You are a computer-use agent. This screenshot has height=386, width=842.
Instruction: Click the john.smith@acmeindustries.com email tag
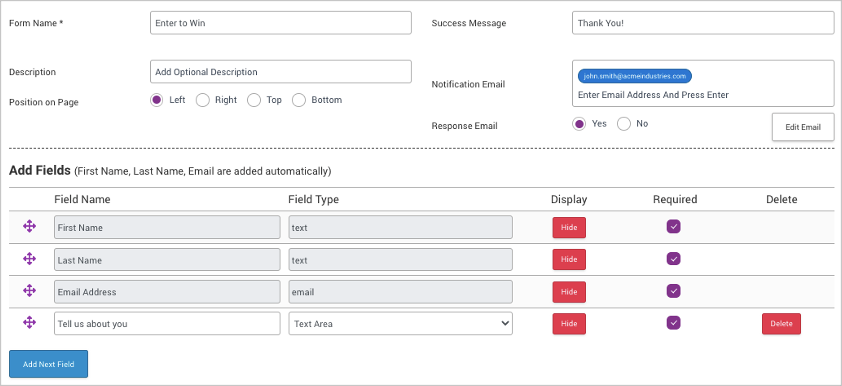635,76
